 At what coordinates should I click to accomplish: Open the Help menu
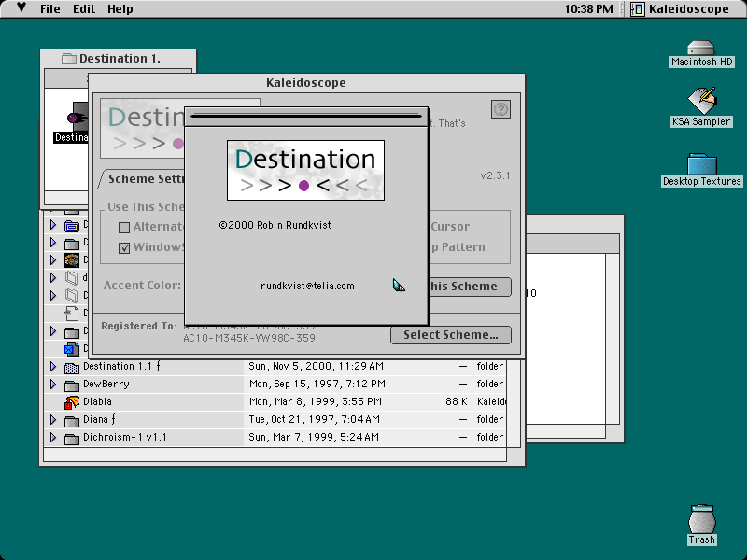(120, 9)
